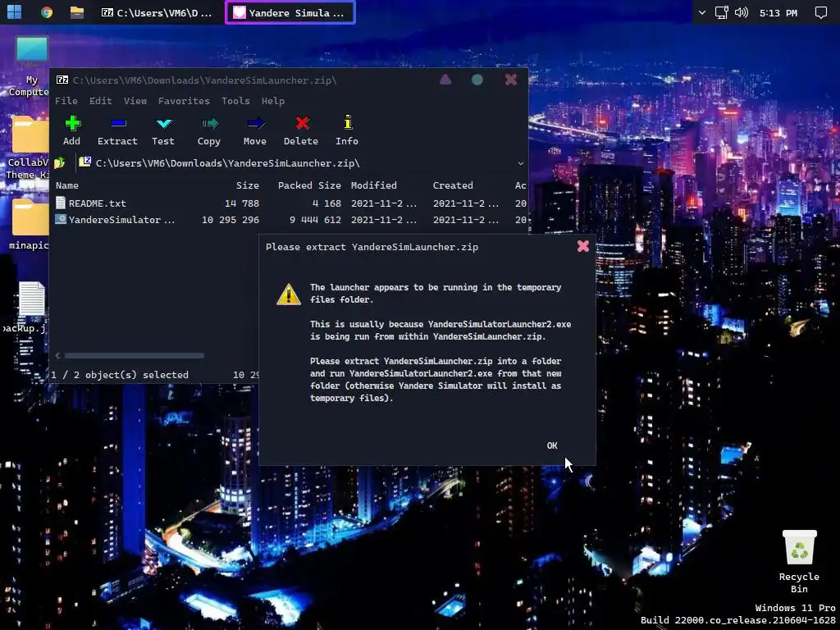The image size is (840, 630).
Task: Open the Edit menu
Action: coord(100,101)
